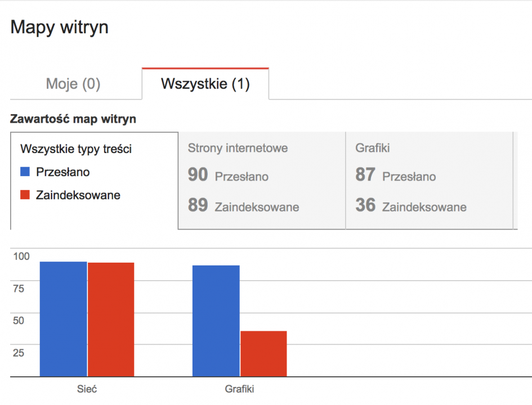The image size is (532, 405).
Task: Click the 90 Przesłano count
Action: click(x=228, y=175)
